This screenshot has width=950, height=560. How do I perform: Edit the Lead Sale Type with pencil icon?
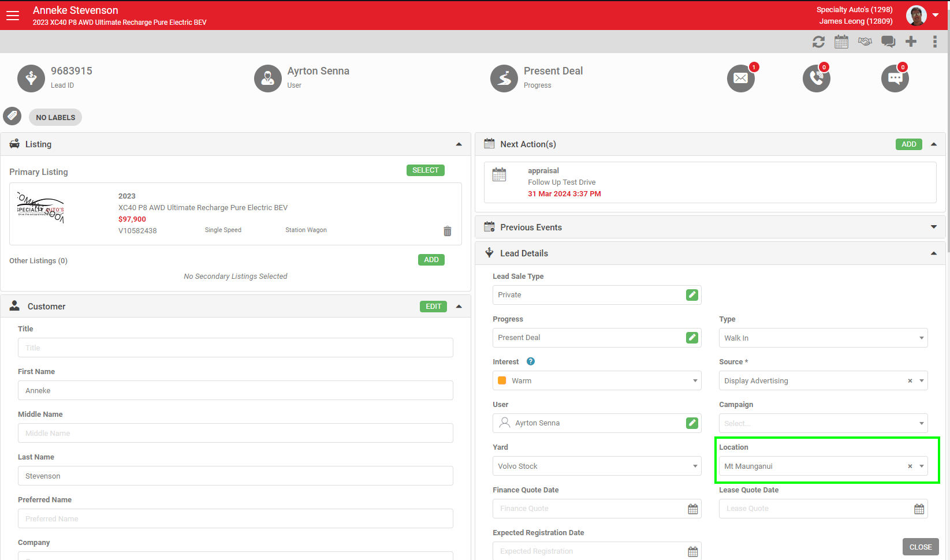pyautogui.click(x=692, y=295)
